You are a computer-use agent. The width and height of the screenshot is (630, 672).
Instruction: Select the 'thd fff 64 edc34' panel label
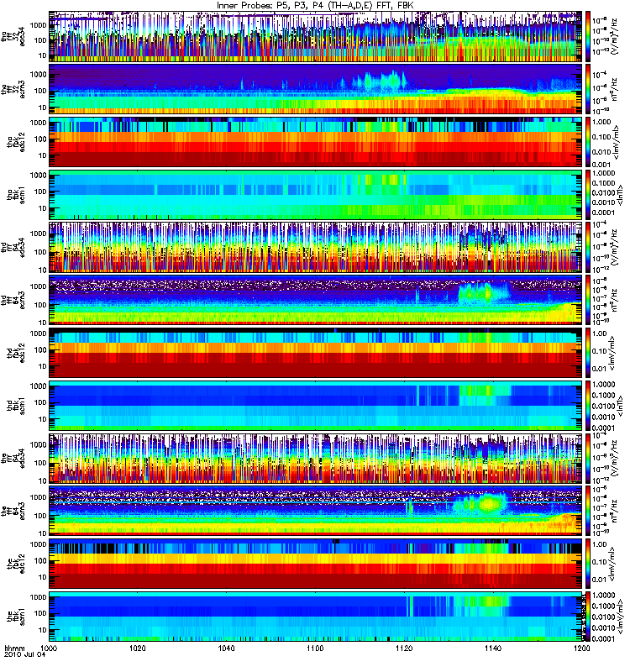13,248
